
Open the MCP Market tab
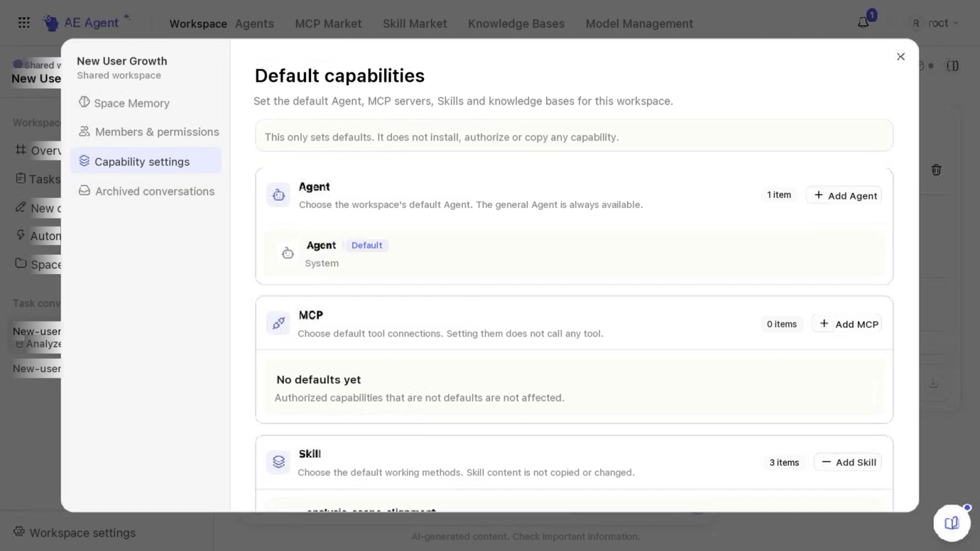pyautogui.click(x=328, y=24)
